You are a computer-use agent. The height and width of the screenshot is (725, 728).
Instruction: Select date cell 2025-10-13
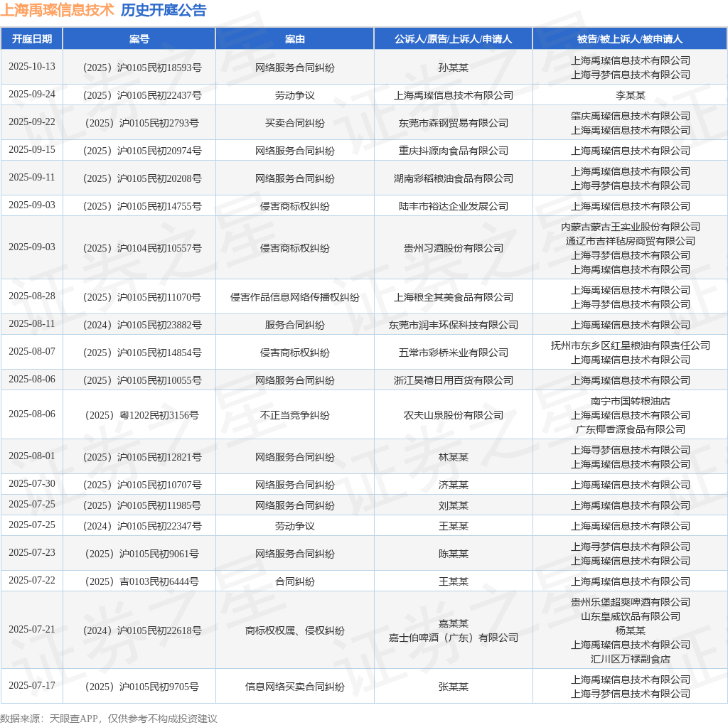31,66
